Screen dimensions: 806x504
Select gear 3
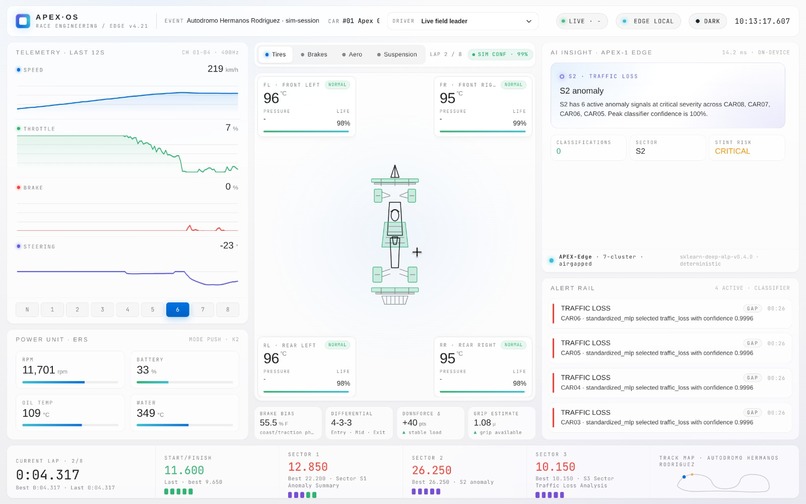pyautogui.click(x=102, y=310)
